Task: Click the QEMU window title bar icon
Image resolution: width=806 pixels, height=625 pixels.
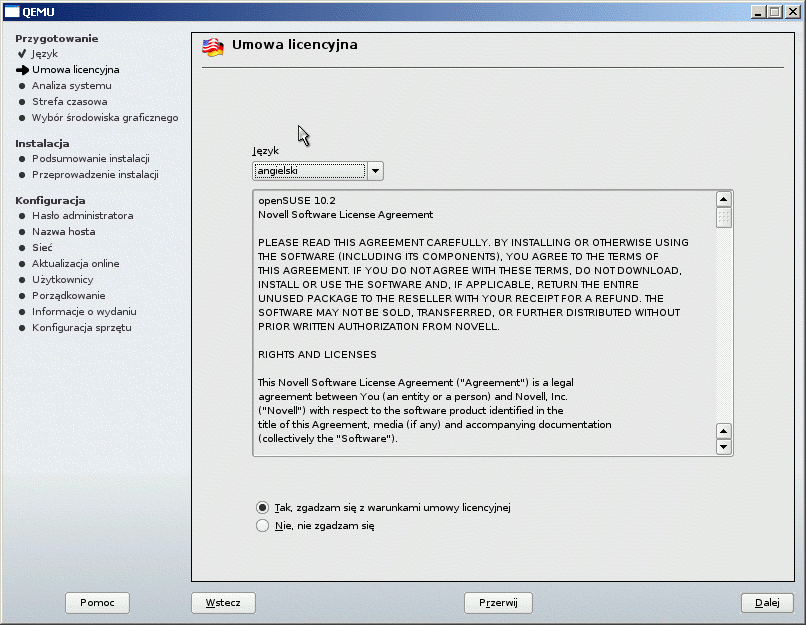Action: [x=12, y=12]
